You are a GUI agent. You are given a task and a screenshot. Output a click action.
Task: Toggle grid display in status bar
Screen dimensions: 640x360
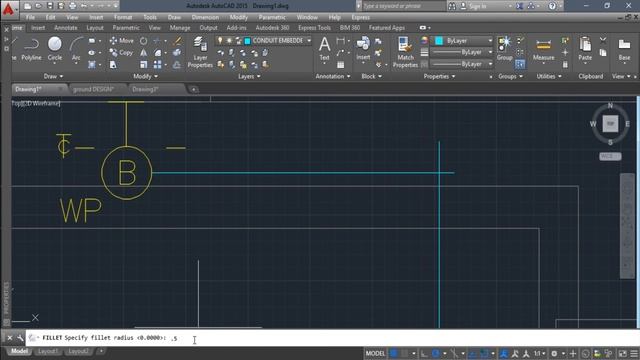tap(393, 353)
